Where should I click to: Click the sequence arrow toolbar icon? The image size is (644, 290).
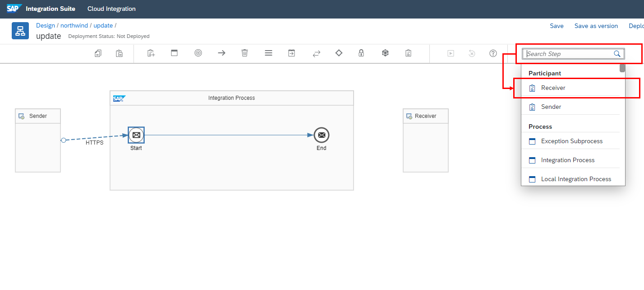point(221,53)
